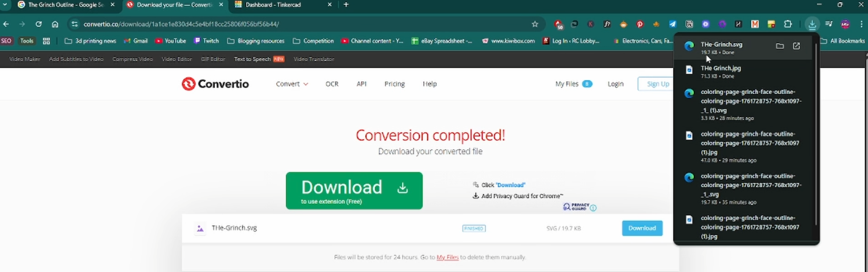Show THe-Grinch.svg in folder

pos(780,46)
